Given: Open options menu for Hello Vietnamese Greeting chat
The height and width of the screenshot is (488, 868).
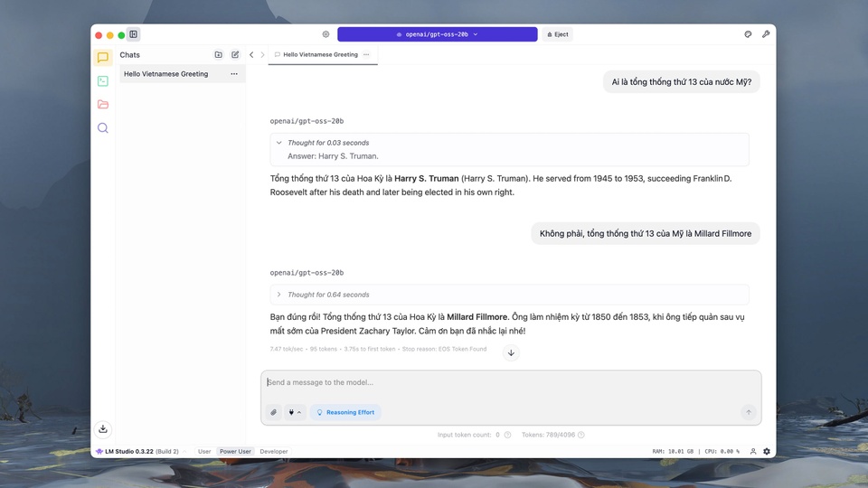Looking at the screenshot, I should click(234, 74).
